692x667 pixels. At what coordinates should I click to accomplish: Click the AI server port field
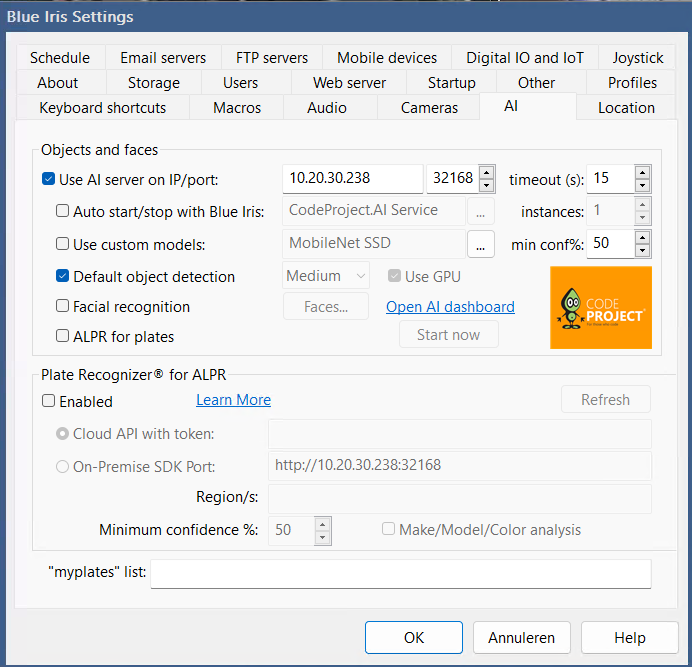point(452,179)
